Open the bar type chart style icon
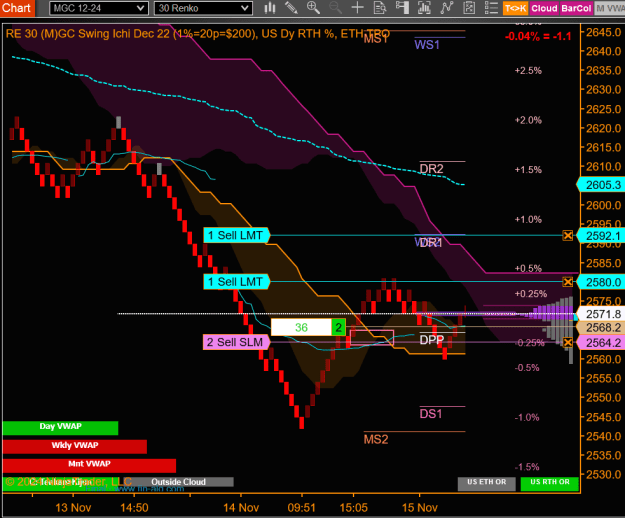625x518 pixels. pyautogui.click(x=270, y=8)
